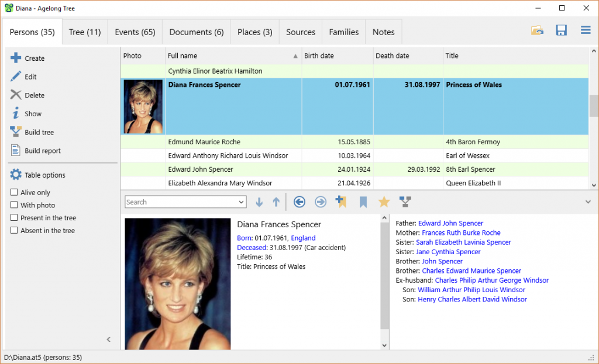Expand the details toolbar chevron at the right
This screenshot has width=599, height=364.
coord(588,202)
